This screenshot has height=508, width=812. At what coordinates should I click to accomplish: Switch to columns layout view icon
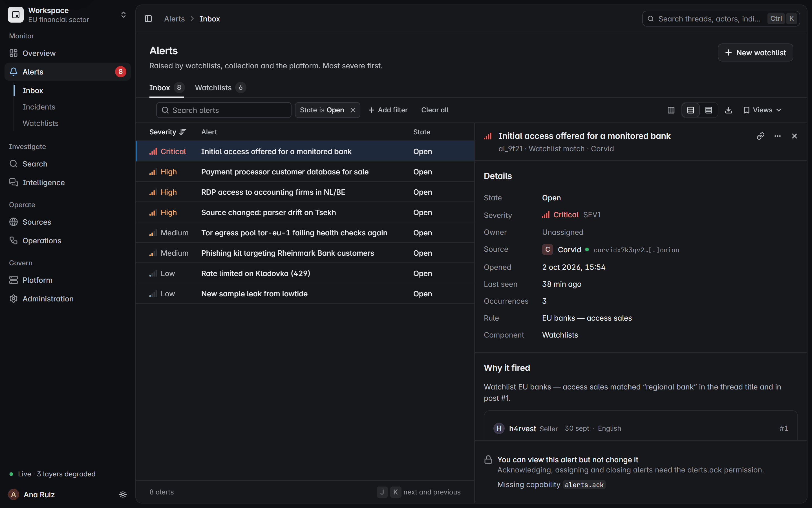pyautogui.click(x=671, y=110)
